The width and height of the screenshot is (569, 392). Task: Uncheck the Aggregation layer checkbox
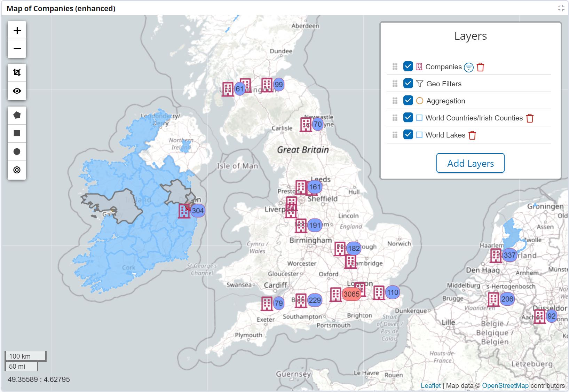click(x=408, y=100)
